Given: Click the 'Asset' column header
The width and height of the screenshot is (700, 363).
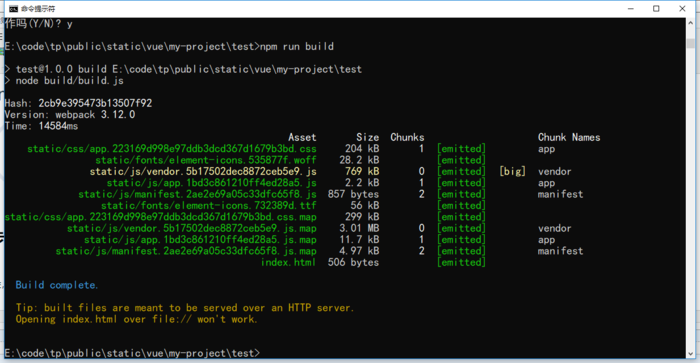Looking at the screenshot, I should (302, 137).
